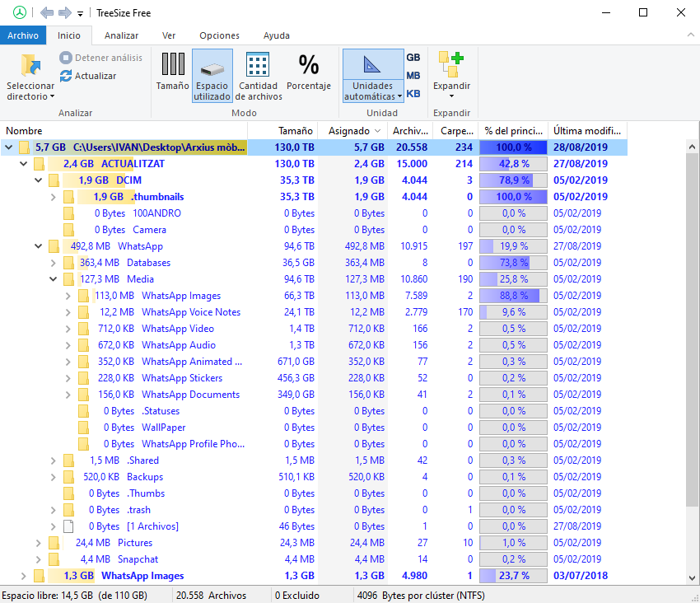
Task: Collapse the 492,8 MB WhatsApp folder
Action: click(39, 246)
